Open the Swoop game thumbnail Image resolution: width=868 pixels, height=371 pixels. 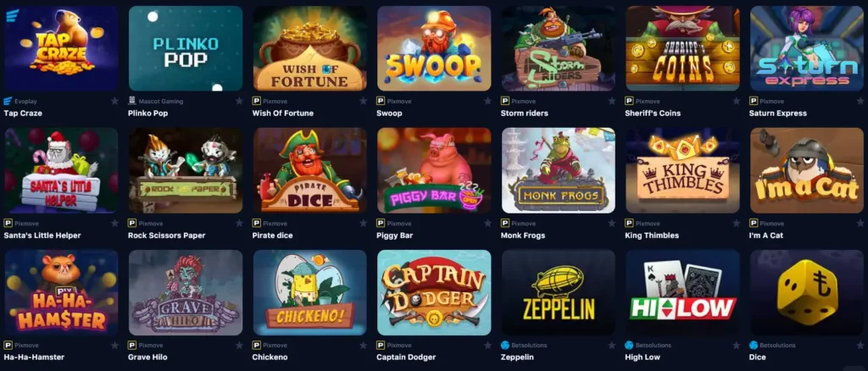pos(434,48)
